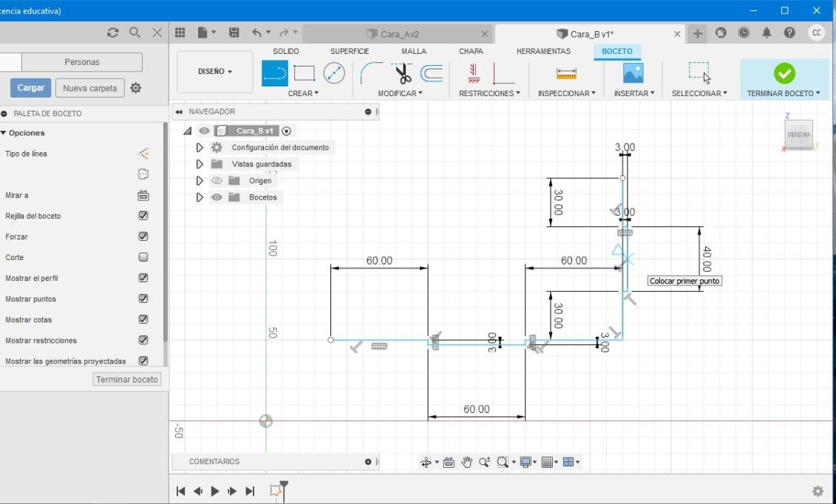Open the RESTRICCIONES dropdown menu

[x=489, y=93]
